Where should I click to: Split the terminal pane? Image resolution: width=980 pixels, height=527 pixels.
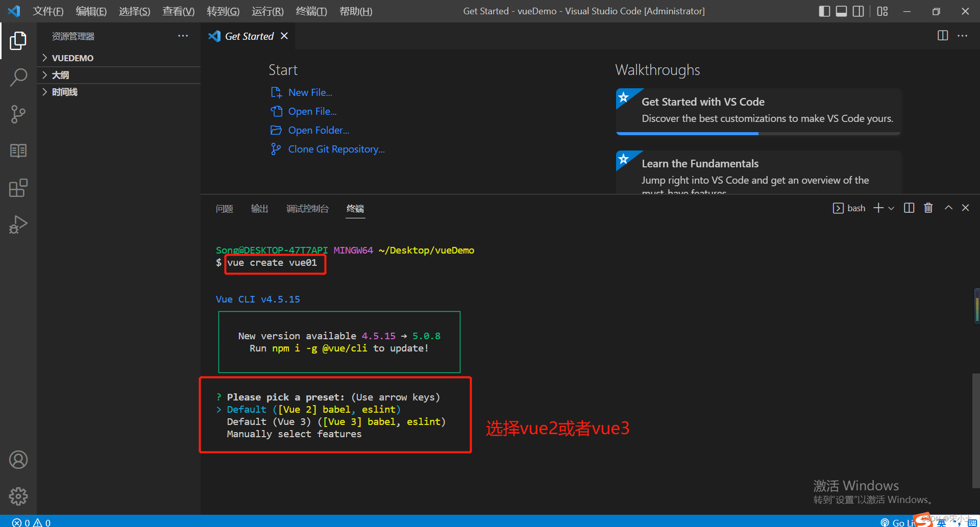click(909, 208)
